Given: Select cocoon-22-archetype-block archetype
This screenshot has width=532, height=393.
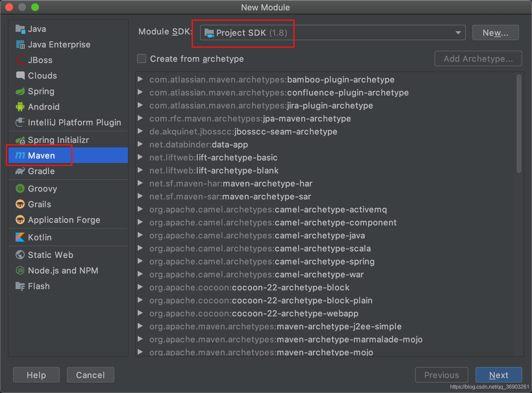Looking at the screenshot, I should [249, 287].
